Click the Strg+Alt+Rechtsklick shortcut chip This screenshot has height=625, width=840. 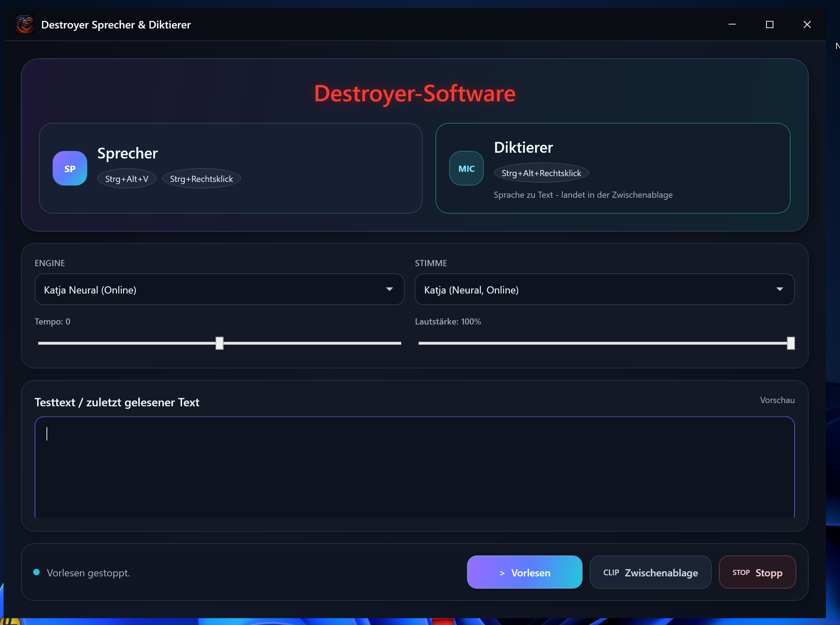pos(541,173)
